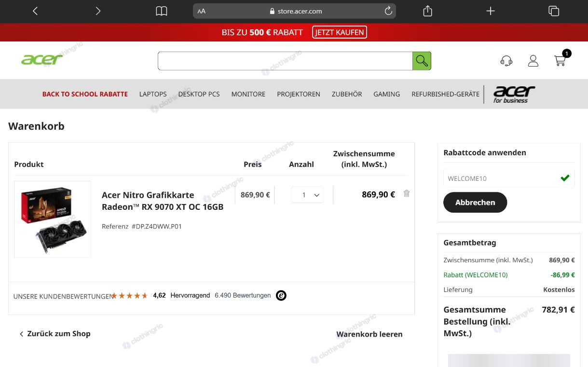This screenshot has width=588, height=367.
Task: Click the Hervorragend rating label
Action: (x=190, y=296)
